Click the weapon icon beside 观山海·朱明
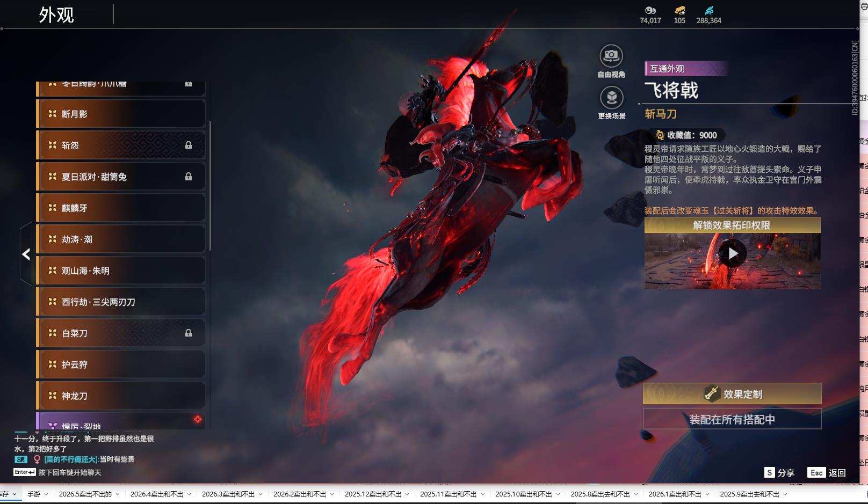Image resolution: width=868 pixels, height=504 pixels. [x=53, y=271]
